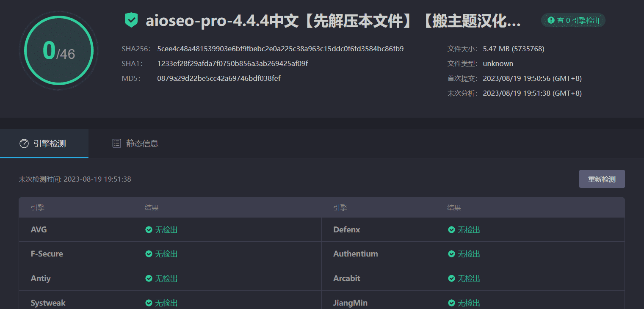
Task: Click the SHA256: label
Action: point(136,49)
